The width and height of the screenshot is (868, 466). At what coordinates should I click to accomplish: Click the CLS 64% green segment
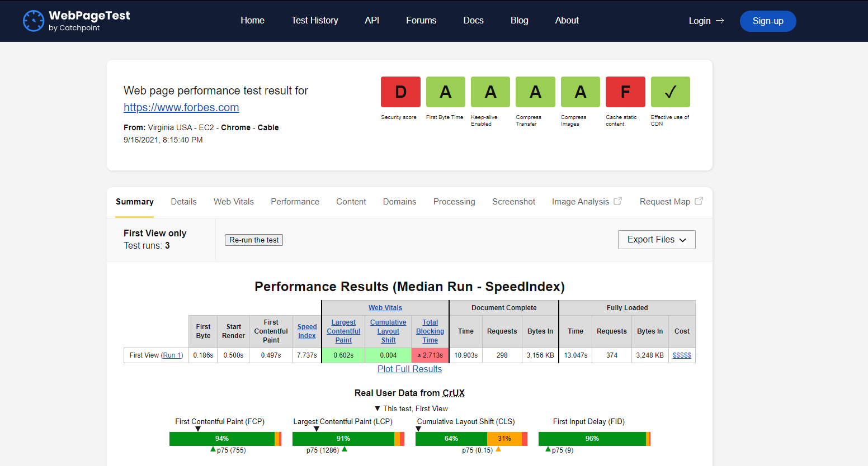tap(451, 439)
